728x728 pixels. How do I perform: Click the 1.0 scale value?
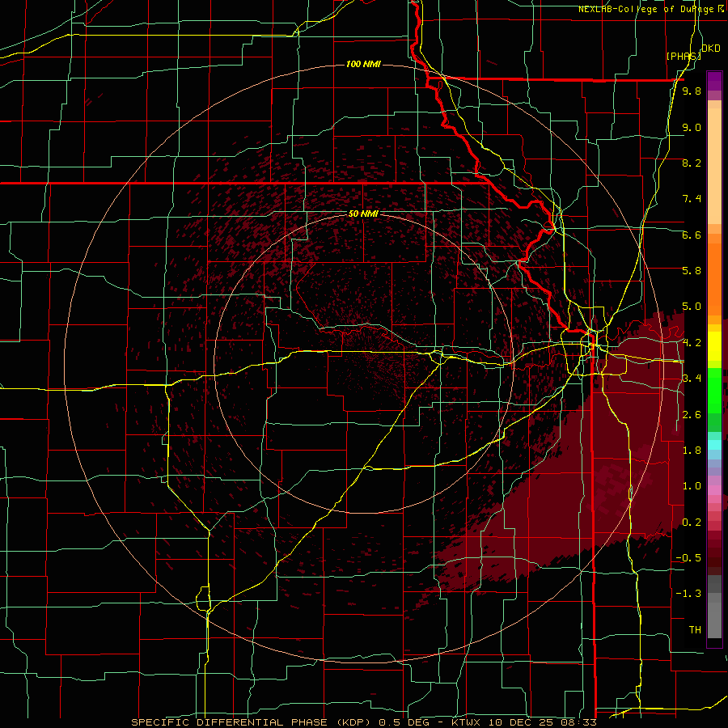click(x=692, y=486)
